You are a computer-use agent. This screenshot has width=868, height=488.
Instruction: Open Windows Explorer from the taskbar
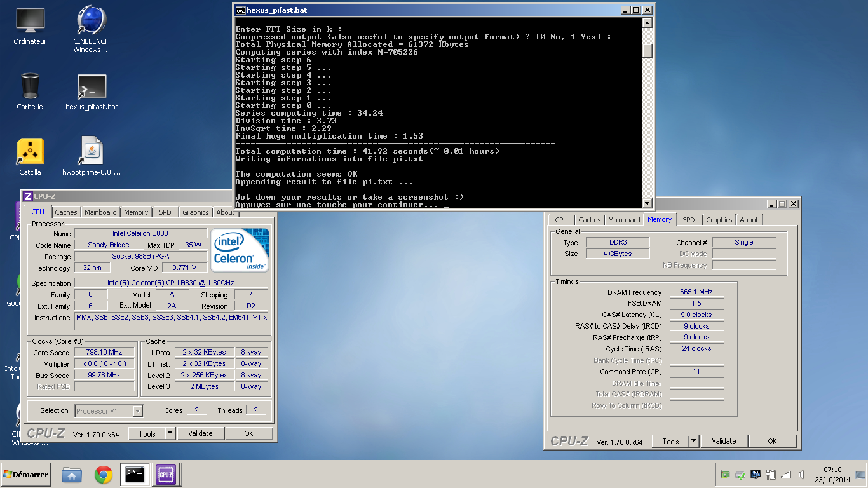point(71,475)
